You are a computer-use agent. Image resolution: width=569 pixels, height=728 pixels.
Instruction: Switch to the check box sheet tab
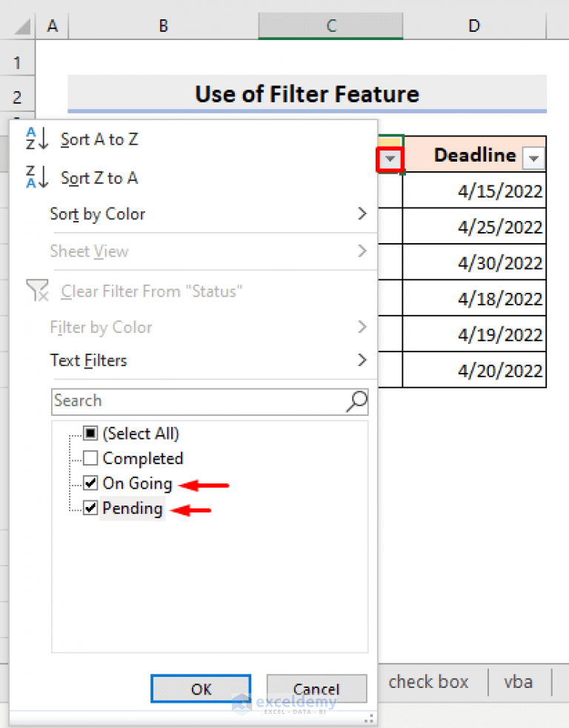point(429,682)
